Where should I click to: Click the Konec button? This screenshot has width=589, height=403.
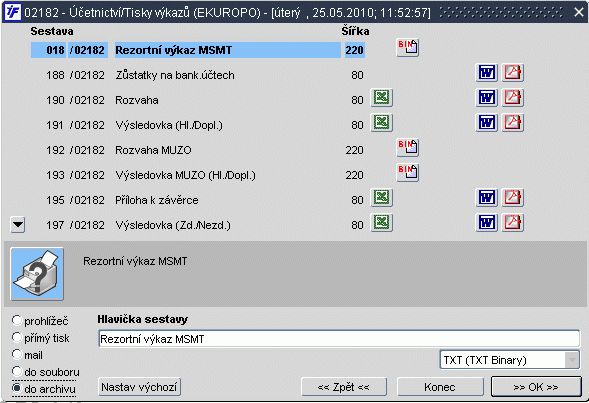click(x=440, y=387)
